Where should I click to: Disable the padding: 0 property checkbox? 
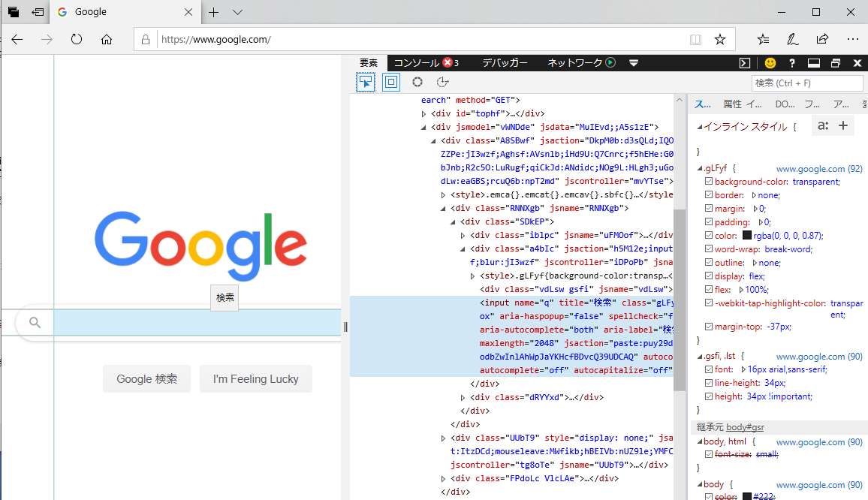pyautogui.click(x=709, y=221)
